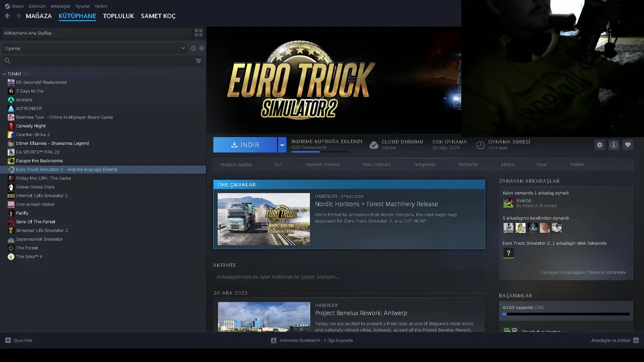Open kvaroo friend avatar
This screenshot has width=644, height=362.
(x=508, y=203)
